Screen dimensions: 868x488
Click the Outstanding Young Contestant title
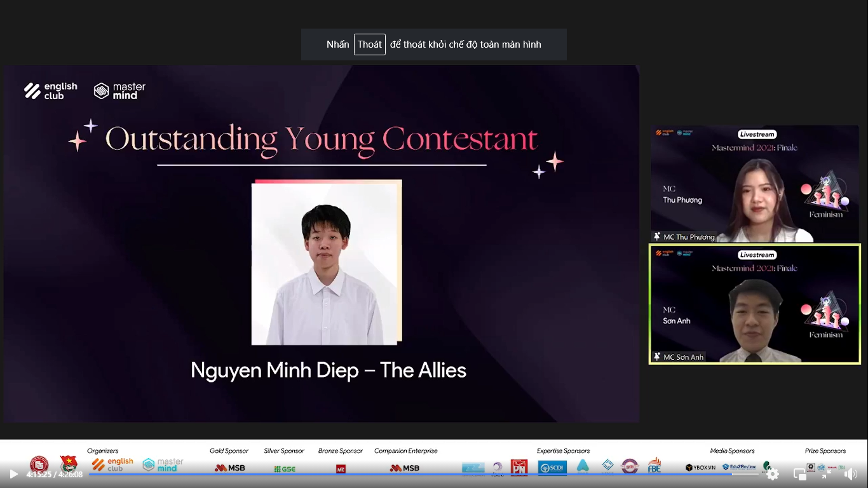[322, 139]
